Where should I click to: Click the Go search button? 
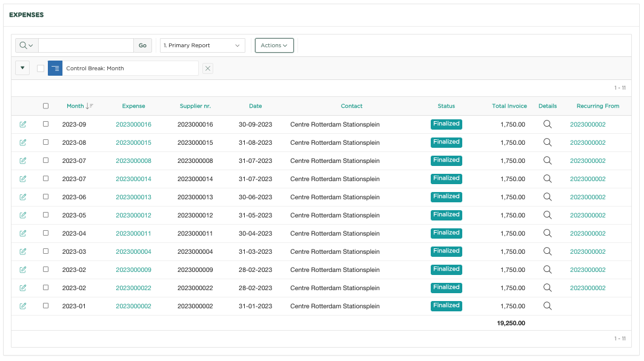pyautogui.click(x=142, y=45)
